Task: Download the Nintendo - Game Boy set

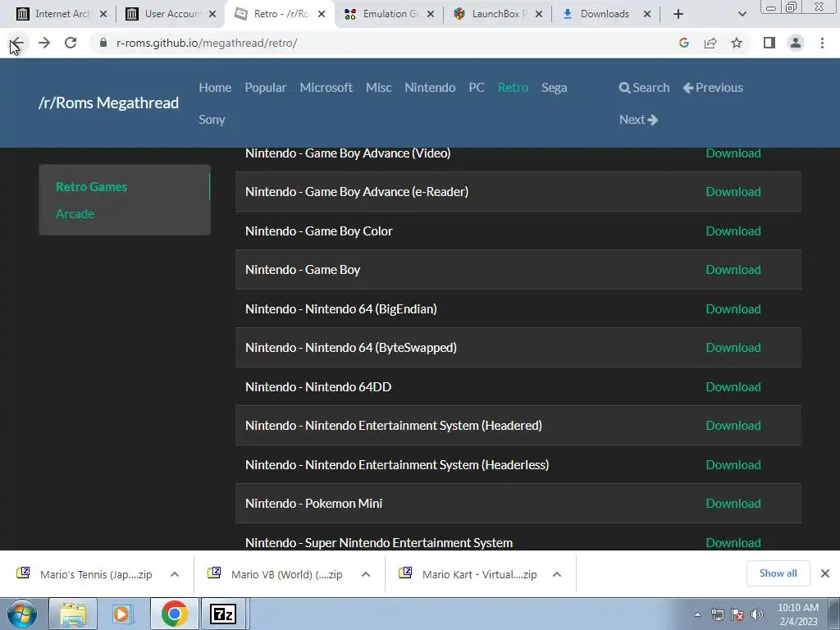Action: coord(733,269)
